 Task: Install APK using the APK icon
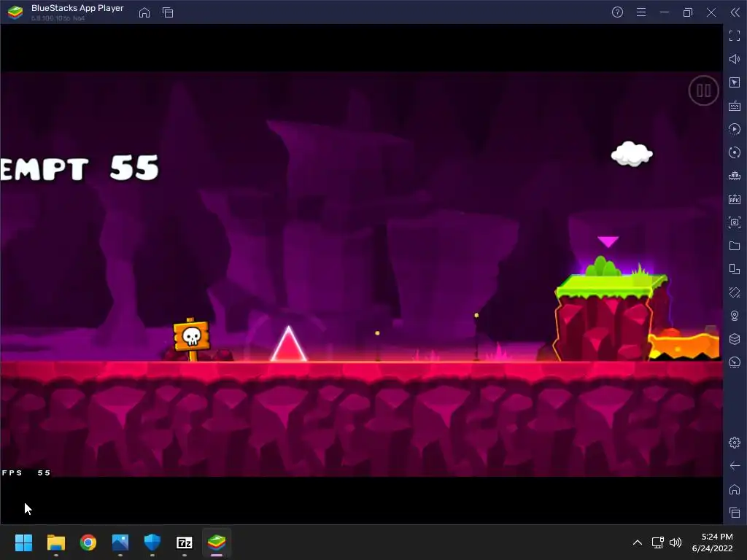point(735,199)
